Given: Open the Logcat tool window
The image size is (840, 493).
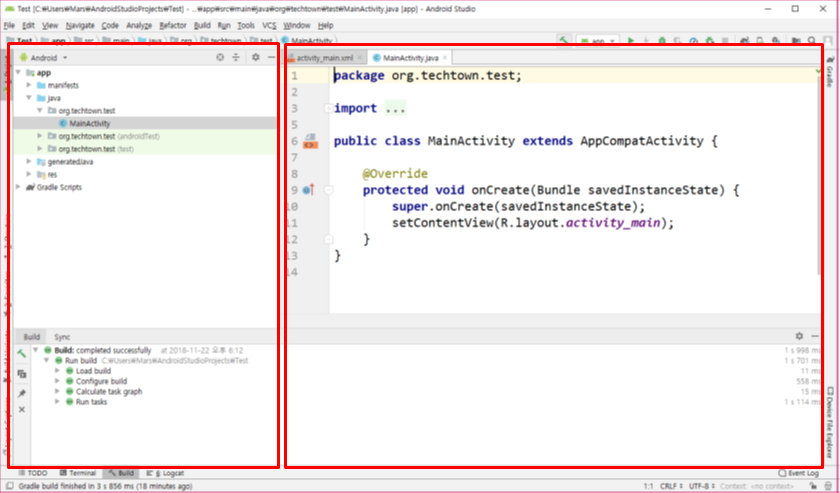Looking at the screenshot, I should point(165,473).
